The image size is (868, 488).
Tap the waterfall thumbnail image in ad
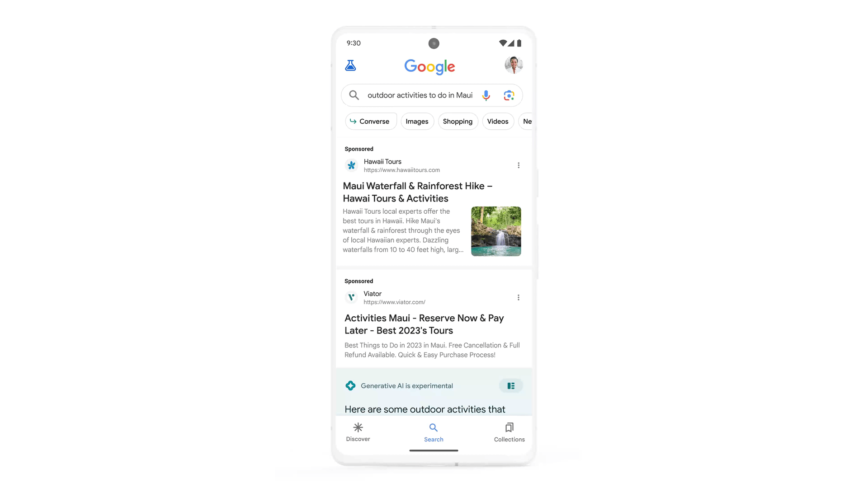[x=496, y=231]
